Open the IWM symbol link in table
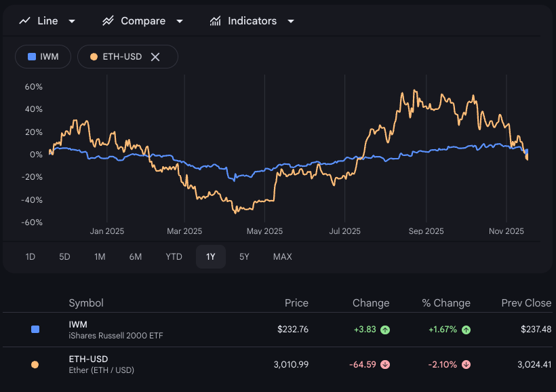This screenshot has height=392, width=556. point(78,325)
